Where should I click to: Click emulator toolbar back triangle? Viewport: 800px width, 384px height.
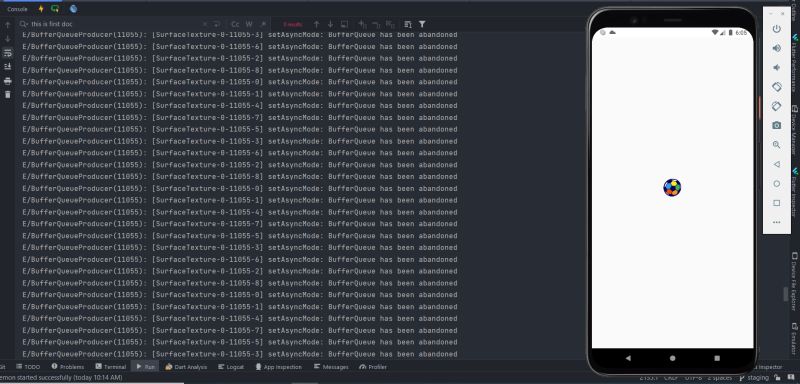777,164
